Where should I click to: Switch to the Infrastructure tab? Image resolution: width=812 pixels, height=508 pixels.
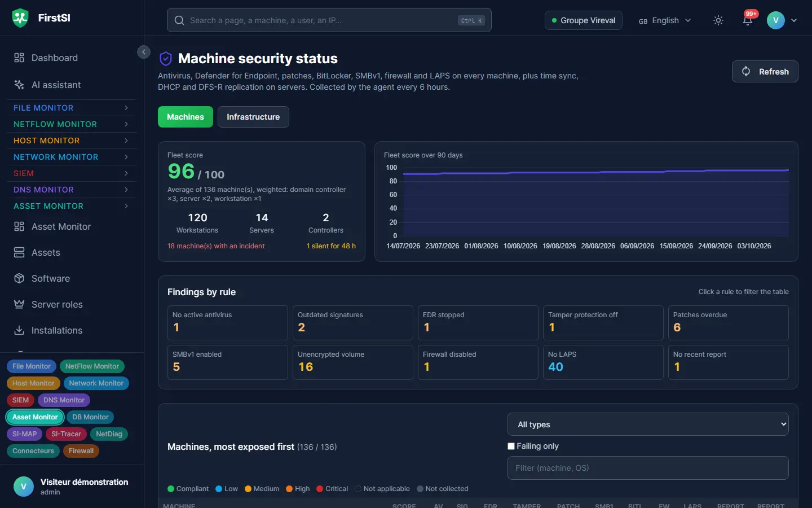click(x=253, y=117)
